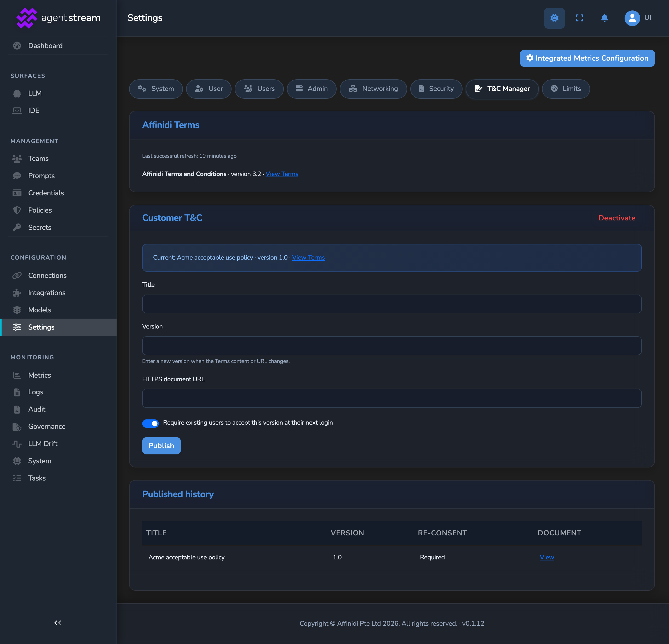The height and width of the screenshot is (644, 669).
Task: Switch to the System settings tab
Action: click(156, 89)
